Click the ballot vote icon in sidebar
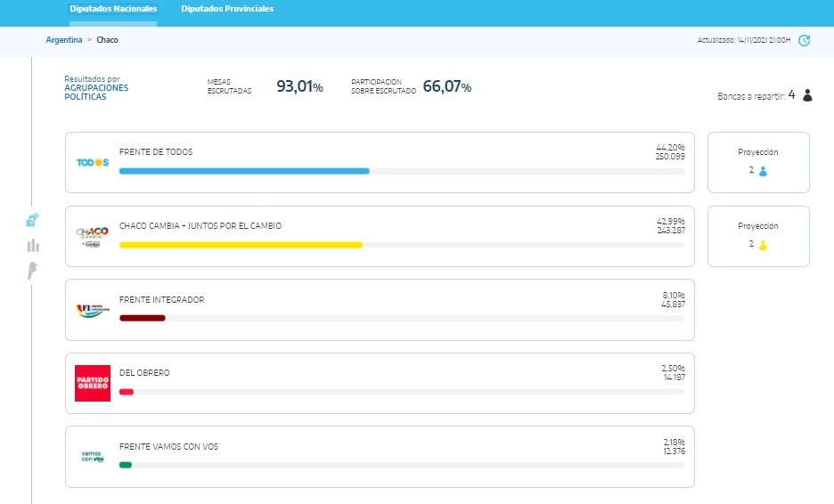The height and width of the screenshot is (504, 834). (x=33, y=221)
